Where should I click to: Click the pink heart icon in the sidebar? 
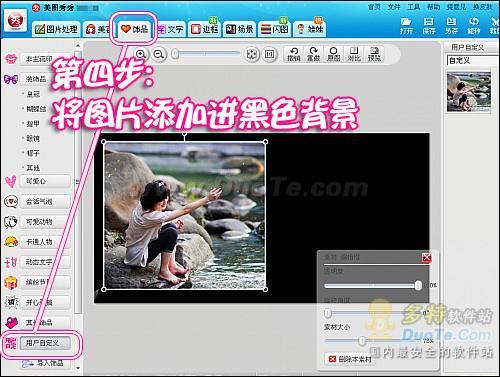pyautogui.click(x=11, y=182)
